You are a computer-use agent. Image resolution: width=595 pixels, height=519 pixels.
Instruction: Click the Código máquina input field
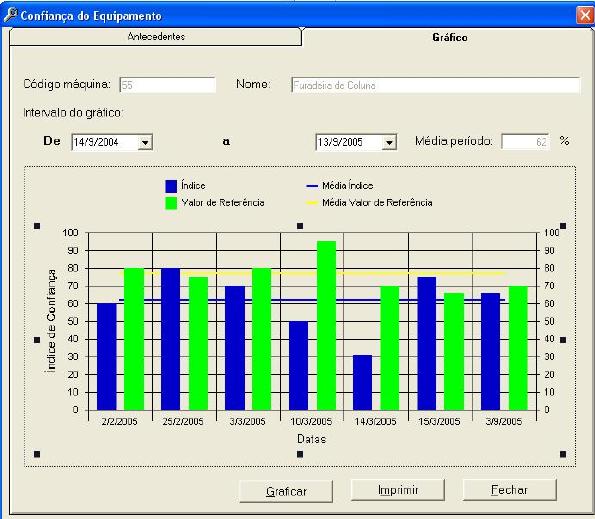168,85
